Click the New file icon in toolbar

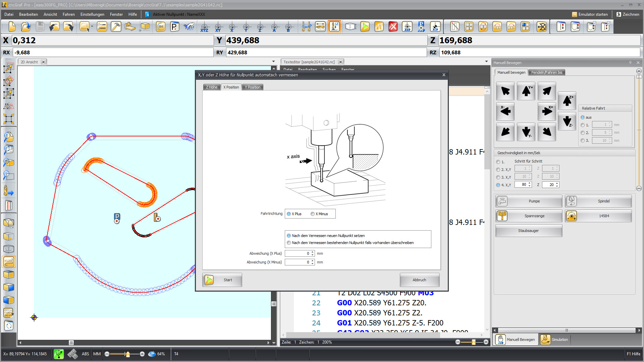pos(12,26)
